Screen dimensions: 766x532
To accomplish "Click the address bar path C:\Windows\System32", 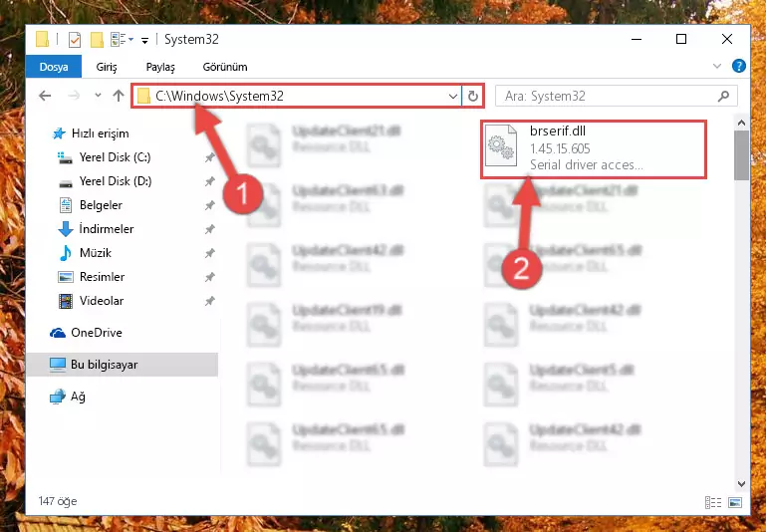I will tap(219, 96).
